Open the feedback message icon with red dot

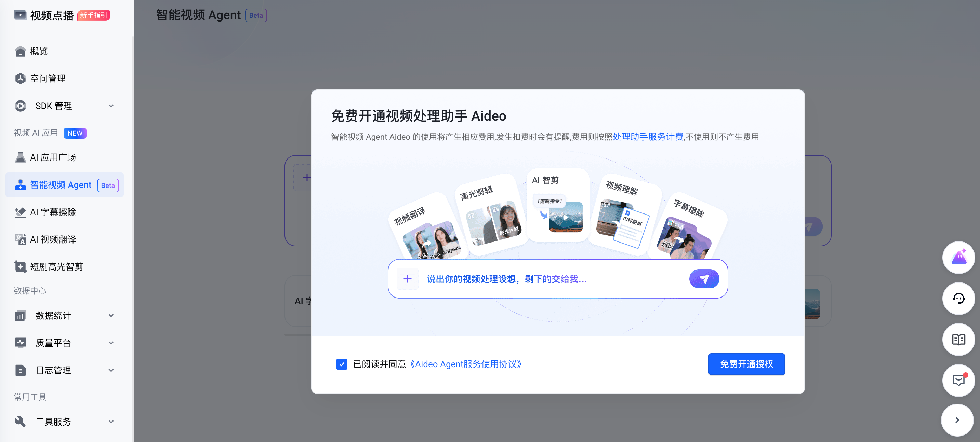[x=958, y=380]
